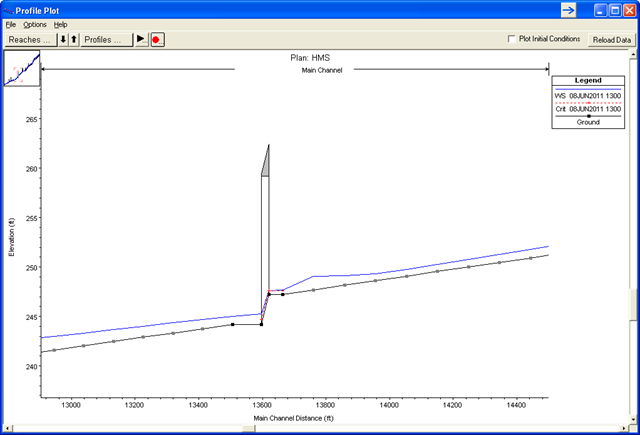Click the Plan: HMS plot title
Screen dimensions: 640x435
tap(310, 58)
